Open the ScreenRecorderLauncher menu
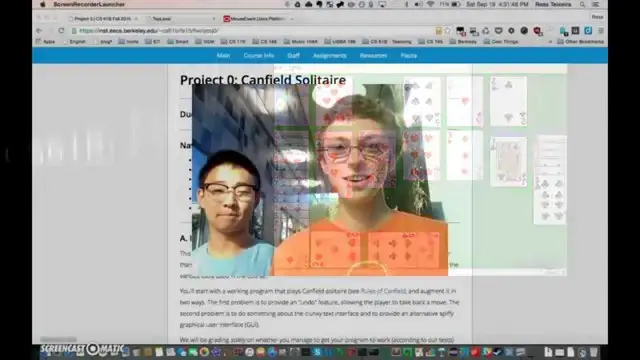 point(89,4)
